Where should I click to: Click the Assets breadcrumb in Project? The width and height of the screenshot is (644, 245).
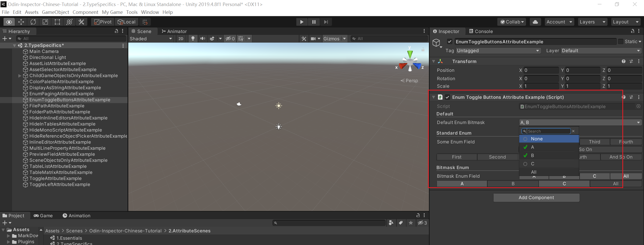point(52,231)
